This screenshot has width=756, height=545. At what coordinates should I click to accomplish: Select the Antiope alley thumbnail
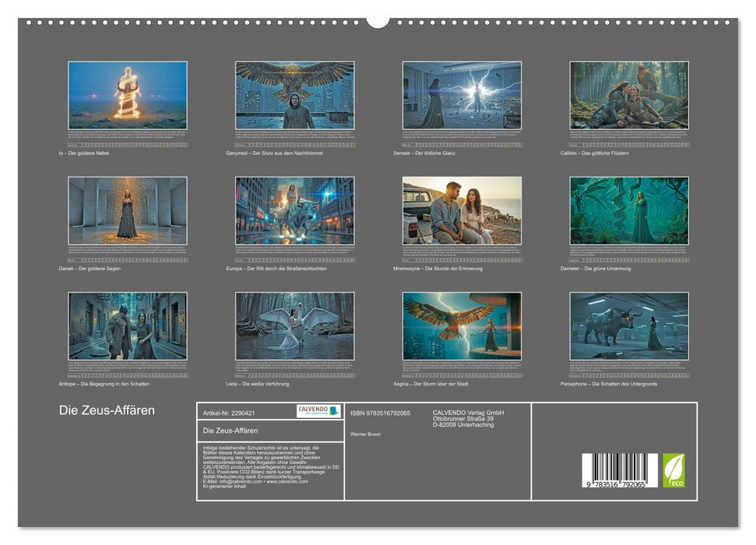tap(128, 326)
